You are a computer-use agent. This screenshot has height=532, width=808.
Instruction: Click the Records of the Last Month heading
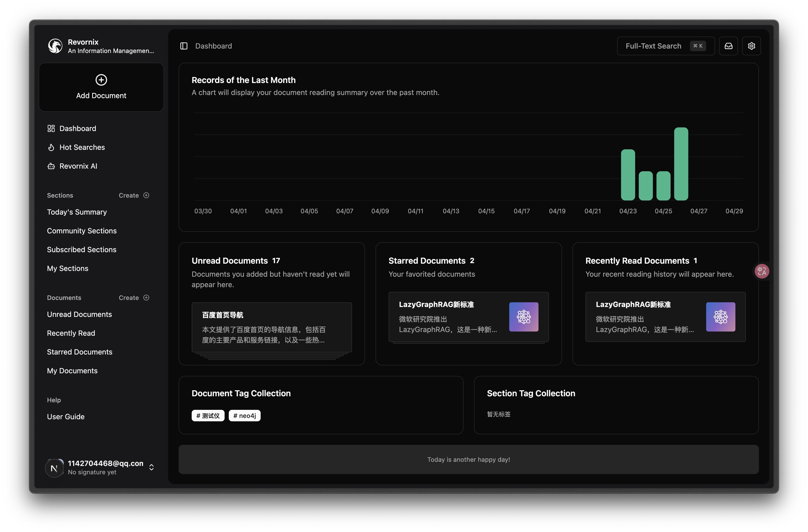[243, 80]
